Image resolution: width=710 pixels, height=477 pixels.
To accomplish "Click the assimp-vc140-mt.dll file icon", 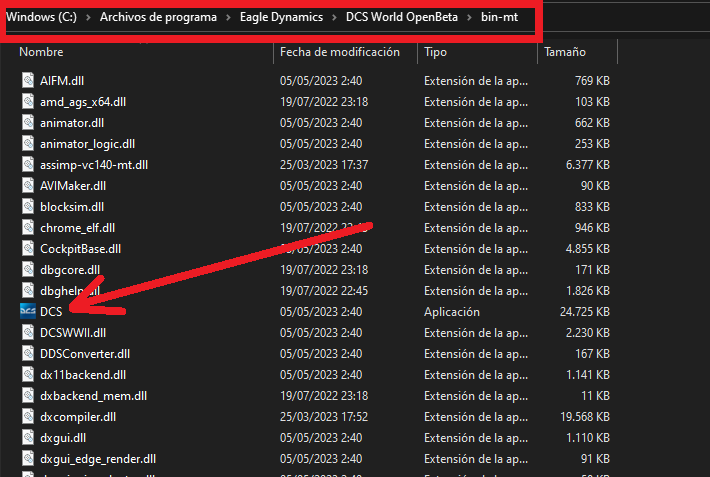I will point(28,164).
